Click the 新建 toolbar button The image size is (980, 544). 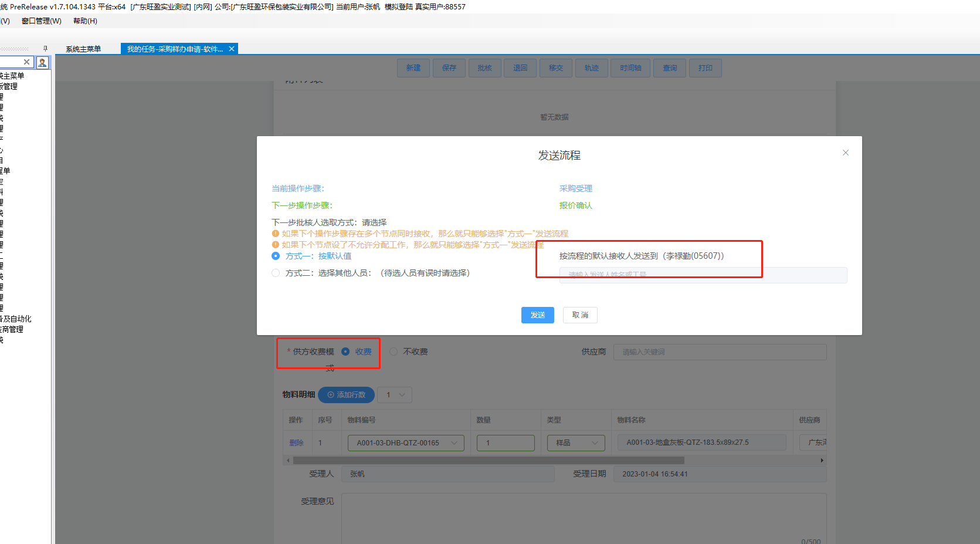pos(413,68)
